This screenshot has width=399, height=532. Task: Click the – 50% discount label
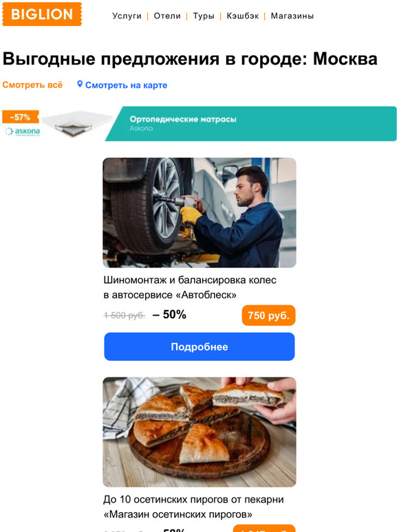(x=169, y=315)
